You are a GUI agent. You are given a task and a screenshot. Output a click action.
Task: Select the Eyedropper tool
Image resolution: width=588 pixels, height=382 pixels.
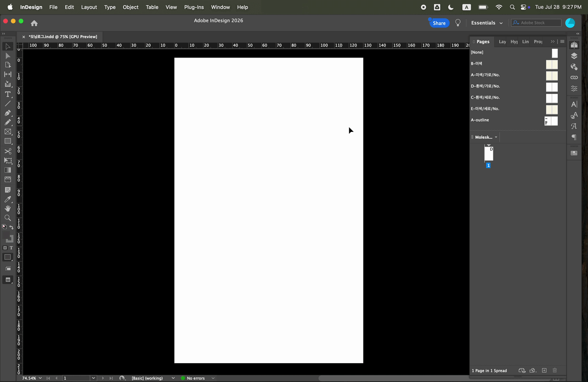pos(8,199)
